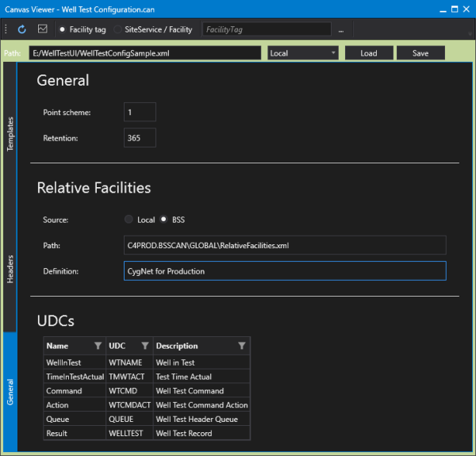The width and height of the screenshot is (476, 456).
Task: Click the Well in Test description cell
Action: click(202, 362)
